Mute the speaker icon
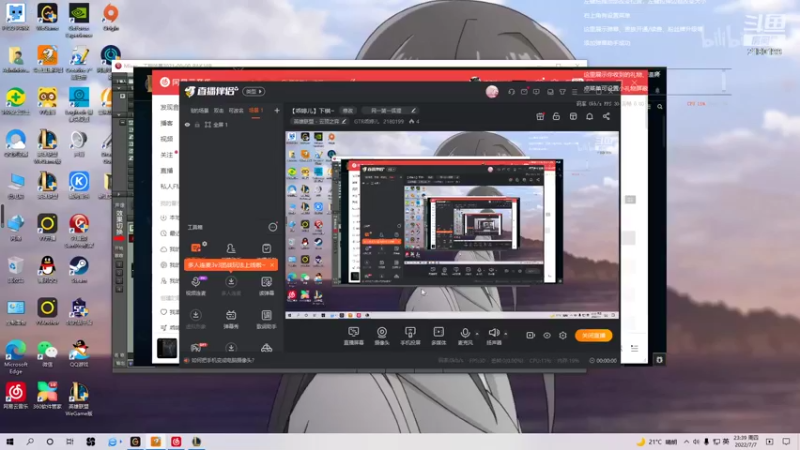The height and width of the screenshot is (450, 800). pos(493,333)
